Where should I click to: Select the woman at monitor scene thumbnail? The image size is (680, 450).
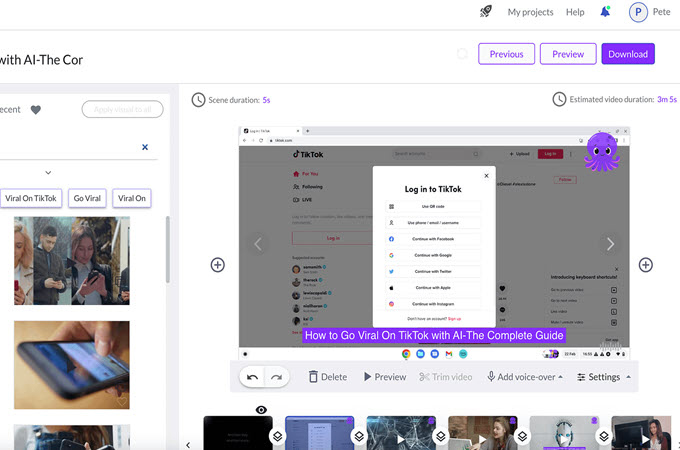point(641,433)
